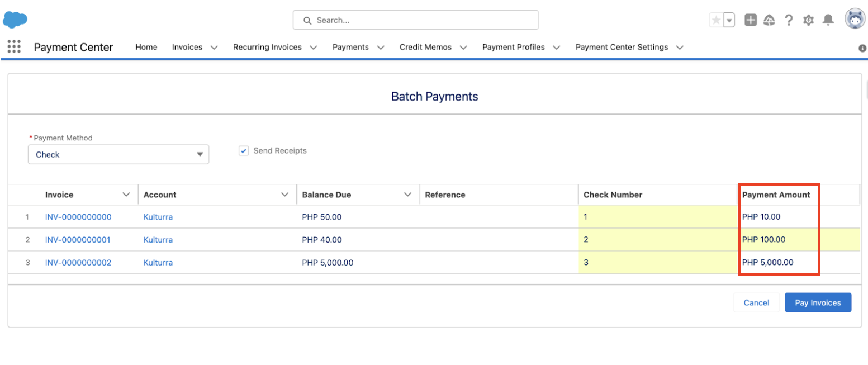Click the Pay Invoices button
This screenshot has height=365, width=868.
818,302
